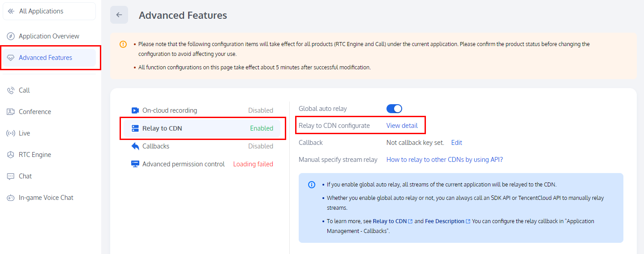This screenshot has width=644, height=254.
Task: Open the Fee Description external link
Action: 444,221
